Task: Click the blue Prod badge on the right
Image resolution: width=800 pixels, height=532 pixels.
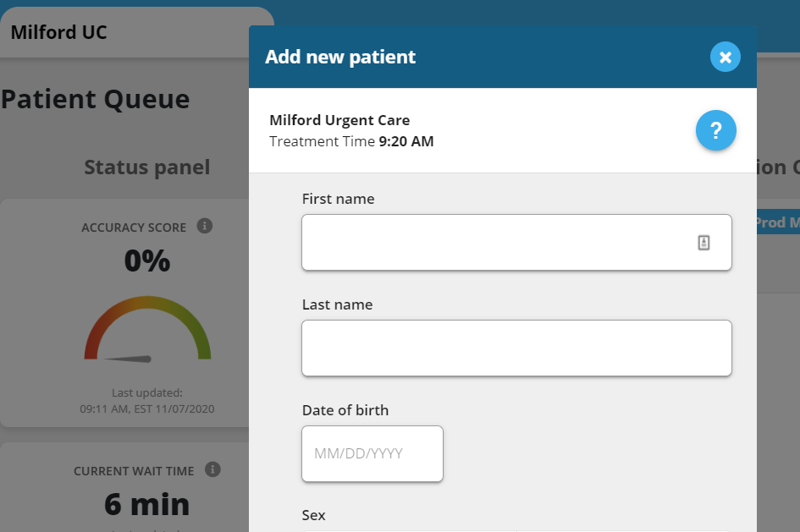Action: (777, 222)
